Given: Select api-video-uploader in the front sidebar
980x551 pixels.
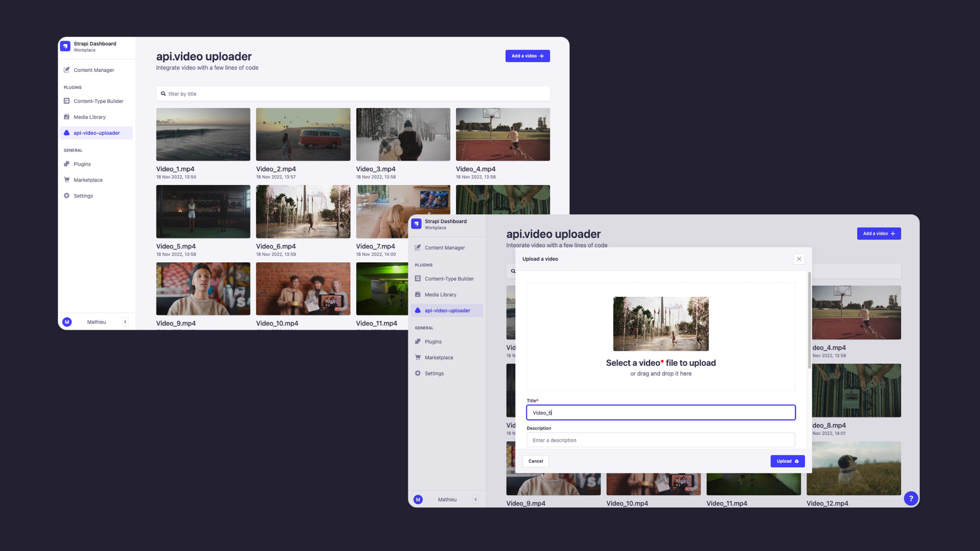Looking at the screenshot, I should 447,310.
